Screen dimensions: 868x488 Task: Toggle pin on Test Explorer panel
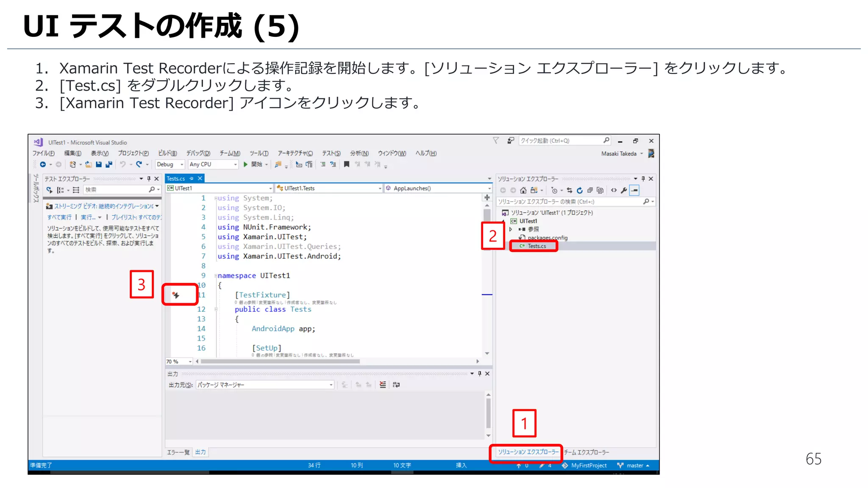(149, 179)
